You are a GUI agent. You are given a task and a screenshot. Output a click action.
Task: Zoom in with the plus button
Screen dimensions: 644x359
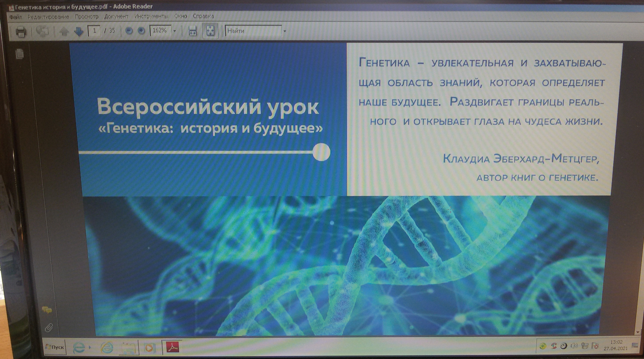[141, 31]
